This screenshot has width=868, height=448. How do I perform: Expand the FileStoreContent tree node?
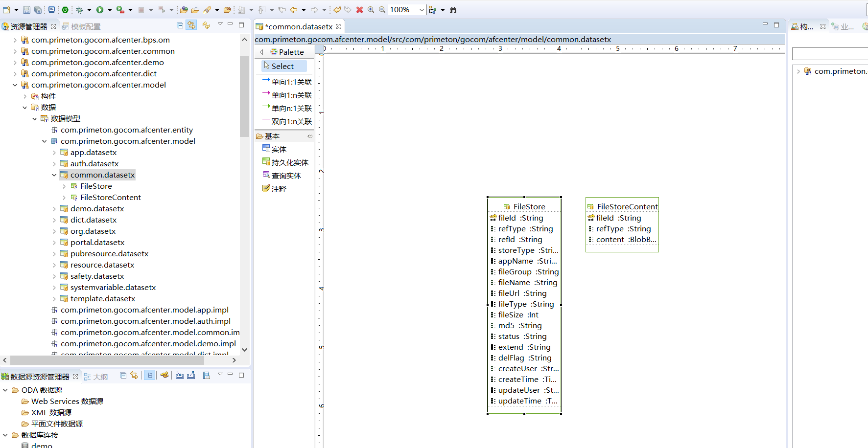click(x=64, y=198)
